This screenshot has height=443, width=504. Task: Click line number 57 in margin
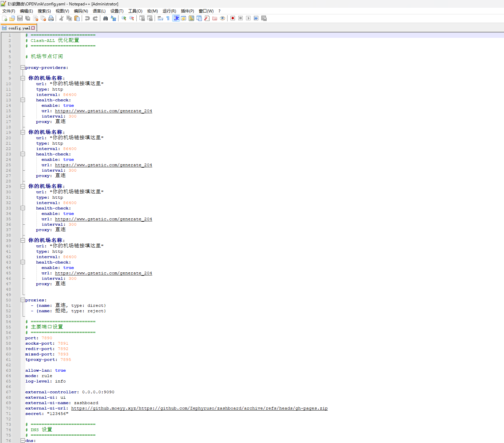[x=8, y=338]
